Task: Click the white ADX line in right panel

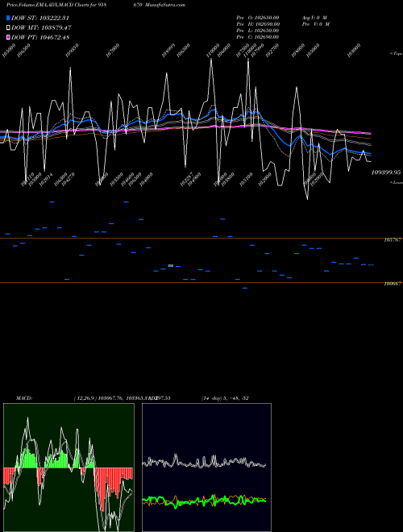Action: 204,462
